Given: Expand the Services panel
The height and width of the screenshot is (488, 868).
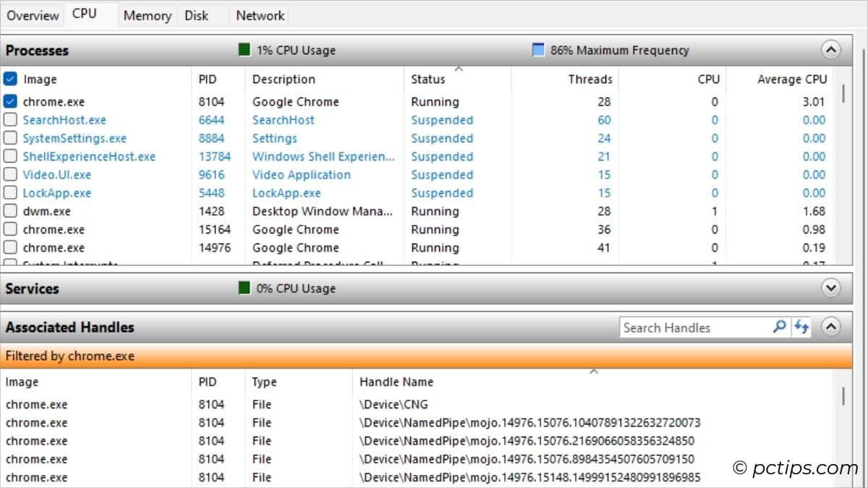Looking at the screenshot, I should point(830,288).
